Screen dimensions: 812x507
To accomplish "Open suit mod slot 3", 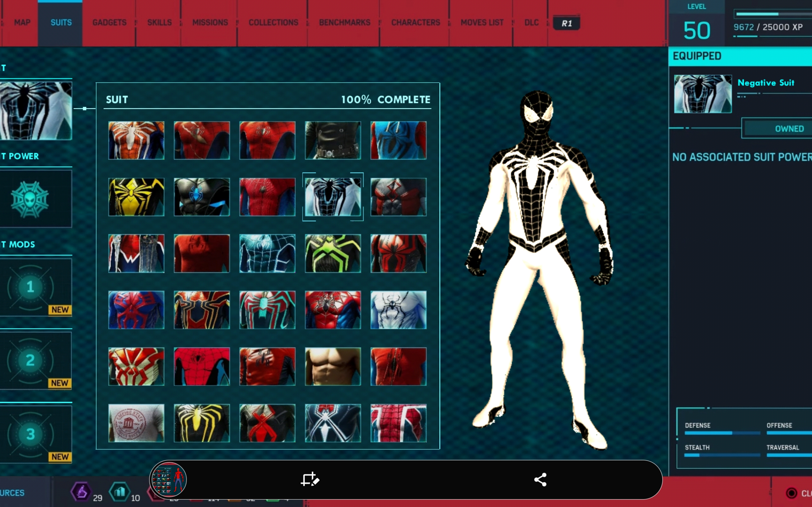I will click(31, 434).
